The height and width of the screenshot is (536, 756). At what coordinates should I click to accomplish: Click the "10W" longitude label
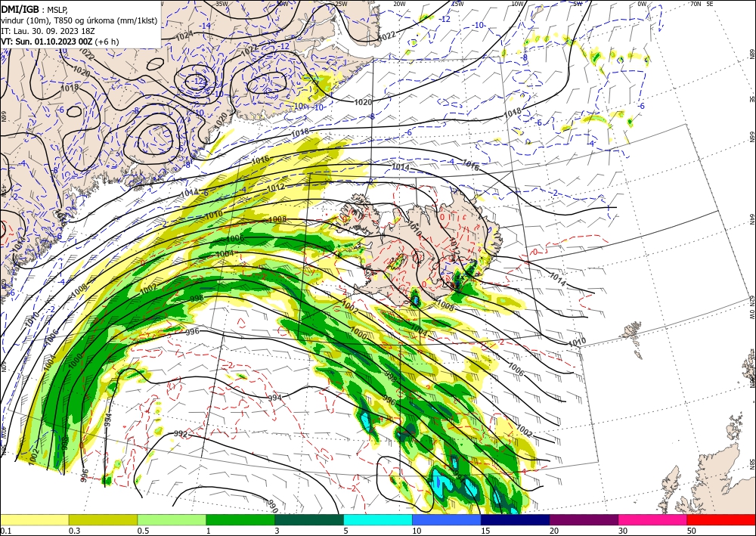pyautogui.click(x=517, y=4)
